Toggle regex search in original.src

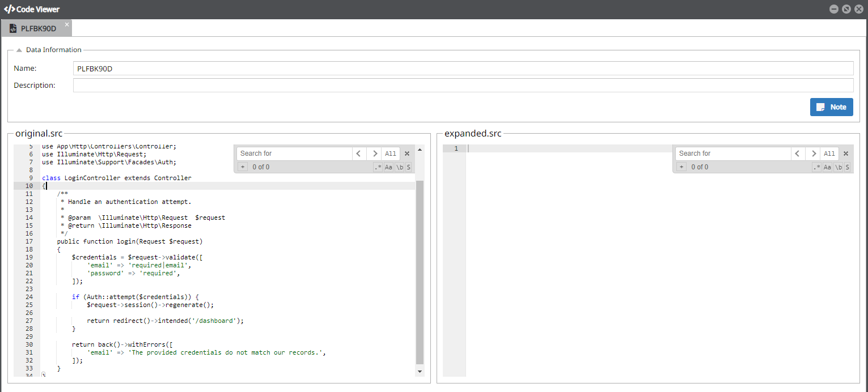378,167
